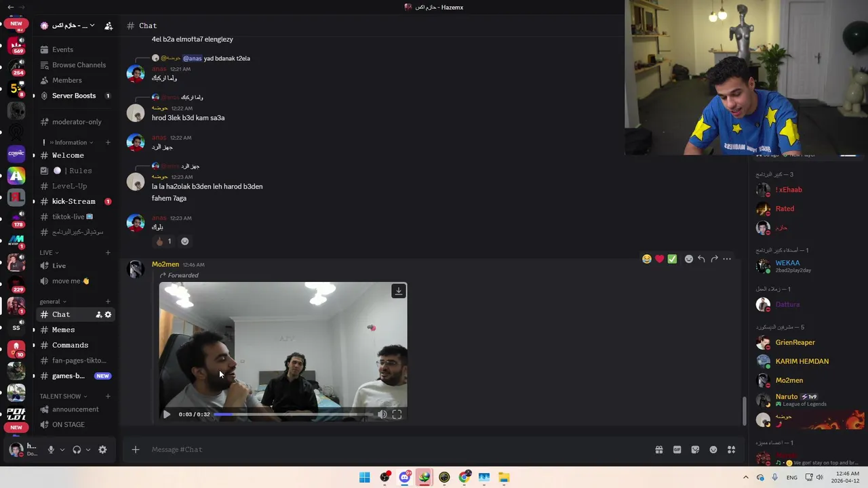Create channel in TALENT SHOW category
The width and height of the screenshot is (868, 488).
pyautogui.click(x=108, y=396)
